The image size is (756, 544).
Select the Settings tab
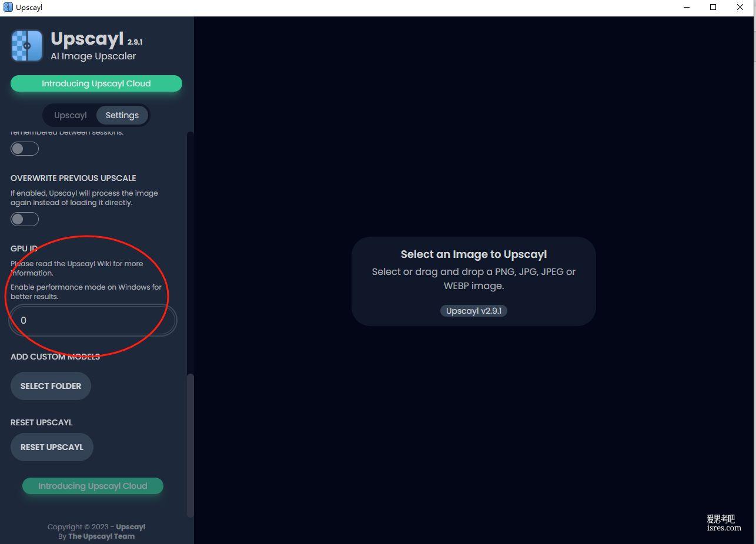pos(122,115)
